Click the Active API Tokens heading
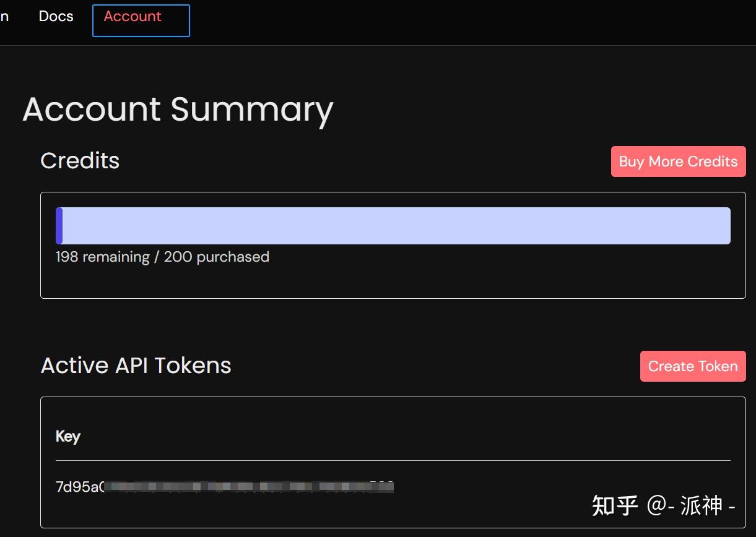756x537 pixels. [136, 366]
